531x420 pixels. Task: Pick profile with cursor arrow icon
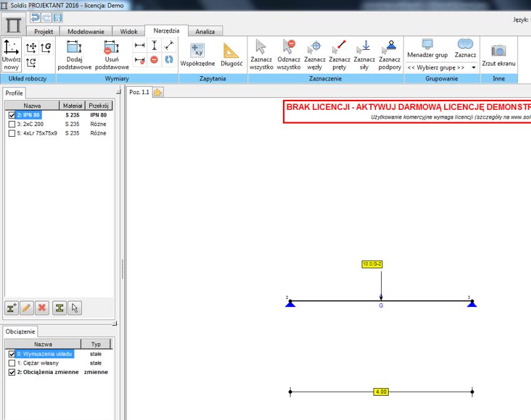pos(74,308)
